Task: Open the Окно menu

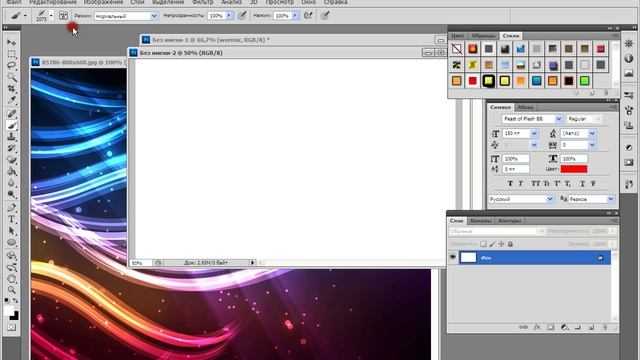Action: pos(309,2)
